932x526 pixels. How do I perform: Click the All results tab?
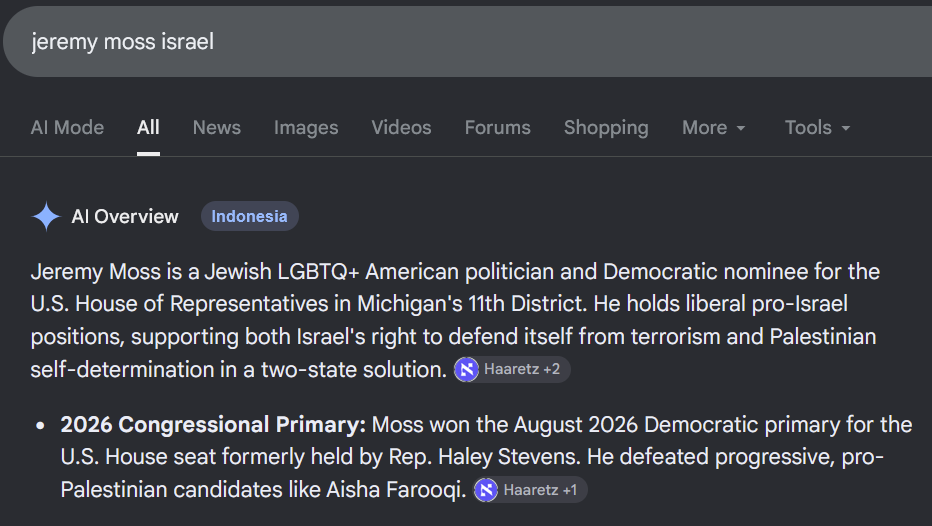[x=148, y=128]
